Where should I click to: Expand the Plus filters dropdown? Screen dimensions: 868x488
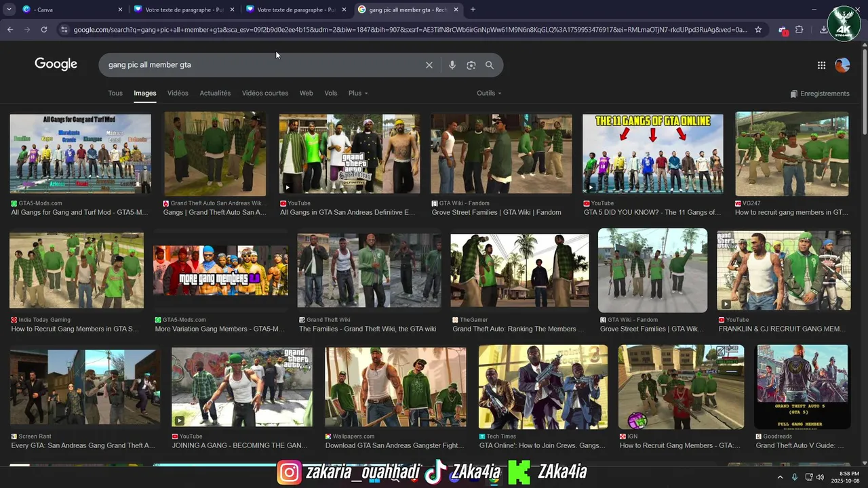pyautogui.click(x=358, y=93)
